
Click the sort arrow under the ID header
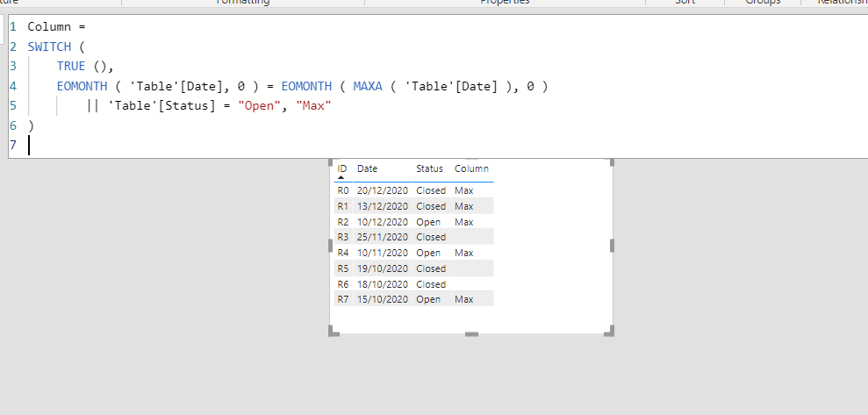(x=341, y=177)
